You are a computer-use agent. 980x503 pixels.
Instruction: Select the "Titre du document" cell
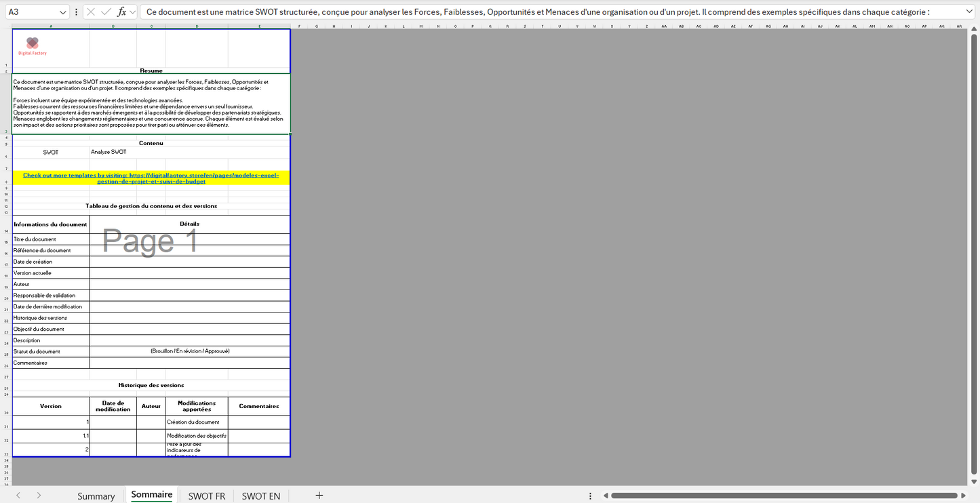(50, 239)
